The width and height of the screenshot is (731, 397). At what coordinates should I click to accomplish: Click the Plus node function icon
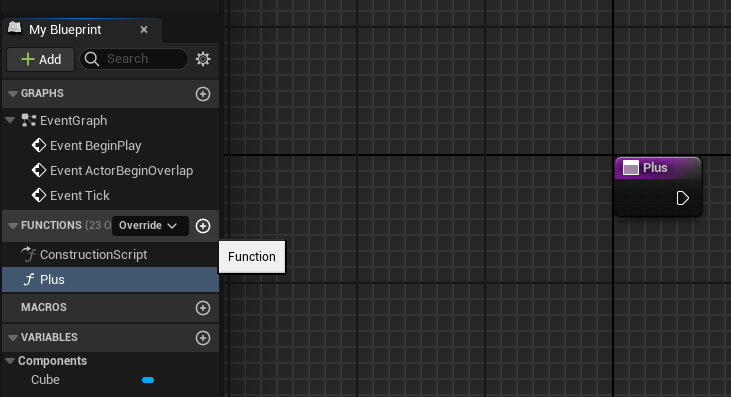631,168
